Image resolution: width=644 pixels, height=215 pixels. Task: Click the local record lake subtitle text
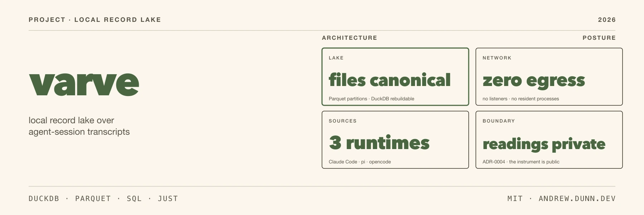click(x=79, y=126)
